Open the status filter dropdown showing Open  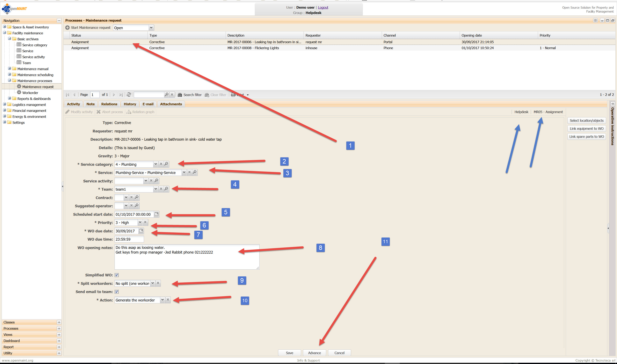click(x=151, y=28)
